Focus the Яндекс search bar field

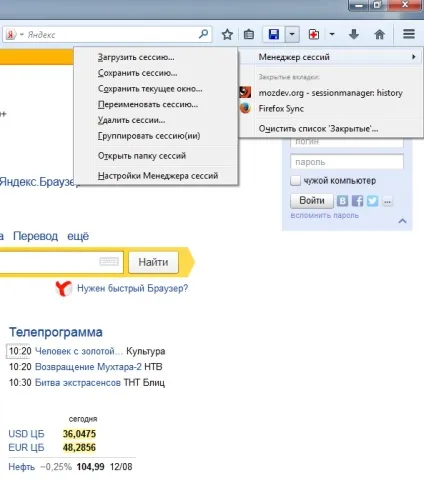pyautogui.click(x=107, y=34)
